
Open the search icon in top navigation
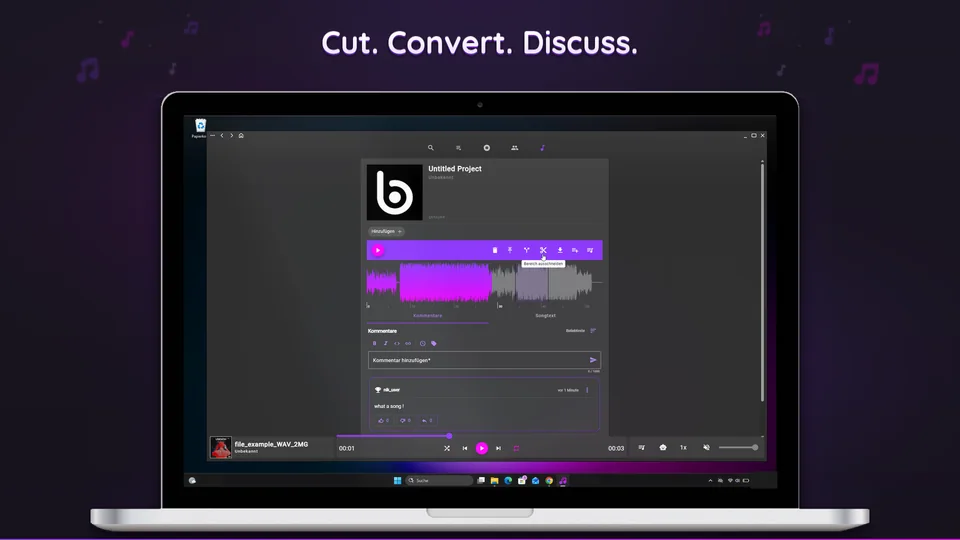pyautogui.click(x=430, y=148)
